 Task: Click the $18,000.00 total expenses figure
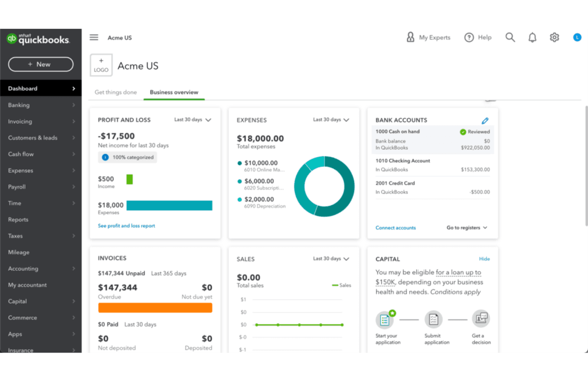tap(260, 138)
